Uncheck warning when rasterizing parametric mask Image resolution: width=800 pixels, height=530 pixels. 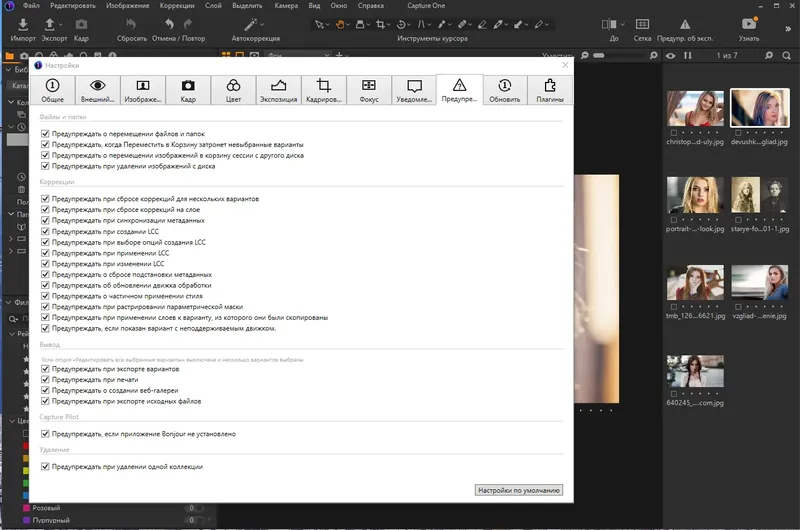45,307
